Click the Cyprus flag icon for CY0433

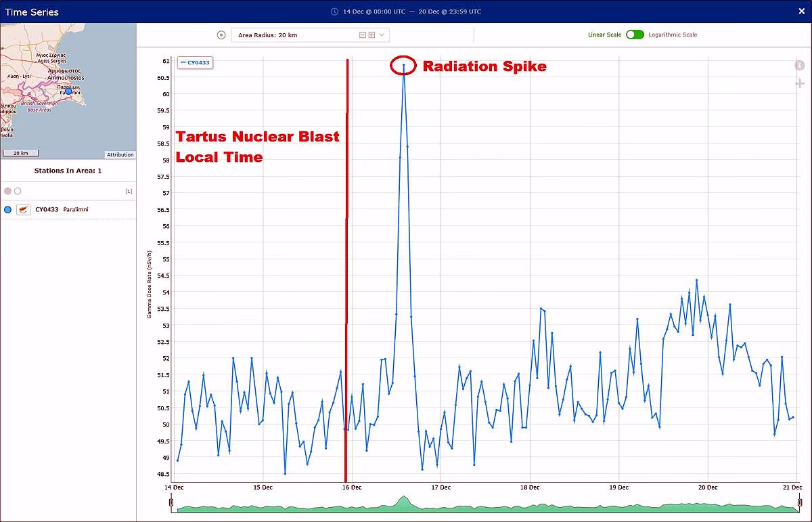coord(24,210)
